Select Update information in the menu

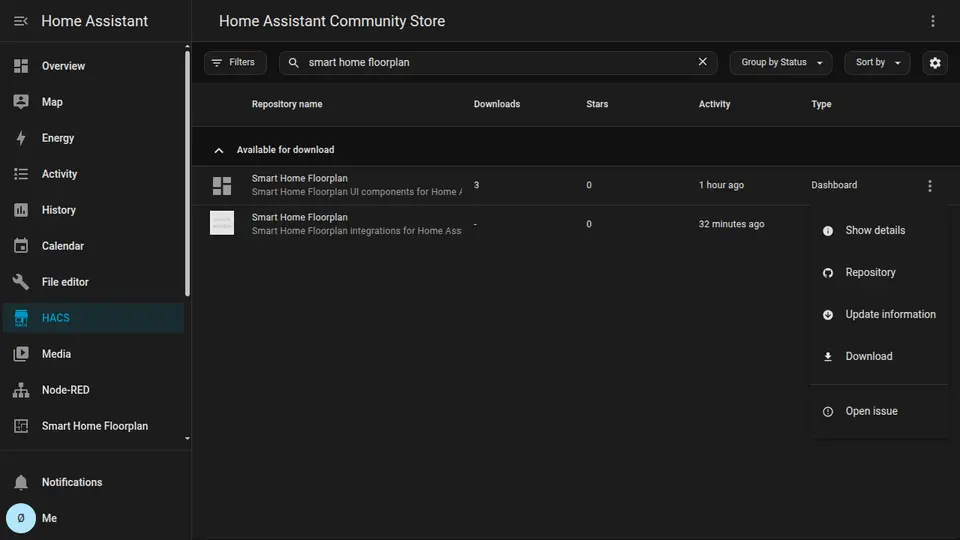click(879, 315)
